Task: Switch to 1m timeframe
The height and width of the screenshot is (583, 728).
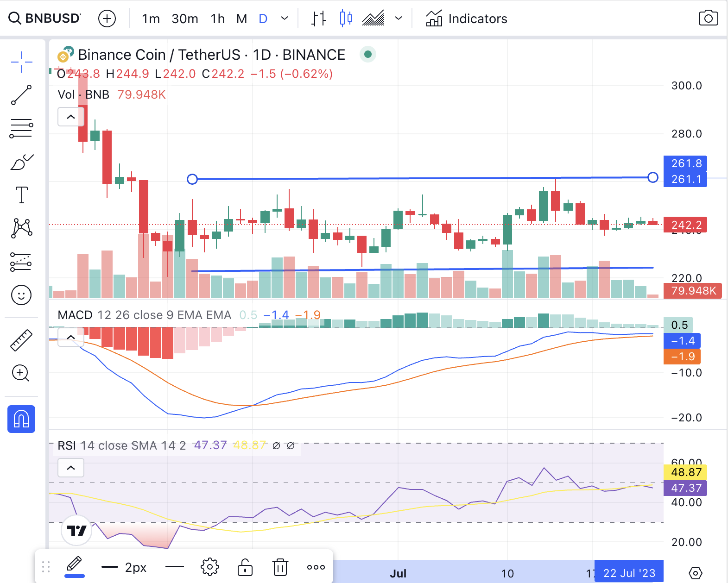Action: (x=151, y=19)
